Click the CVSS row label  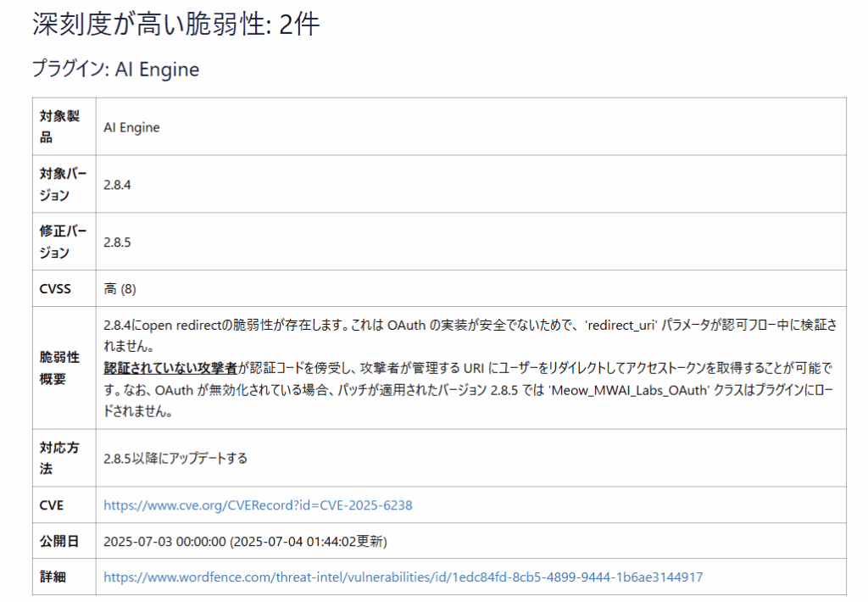55,289
